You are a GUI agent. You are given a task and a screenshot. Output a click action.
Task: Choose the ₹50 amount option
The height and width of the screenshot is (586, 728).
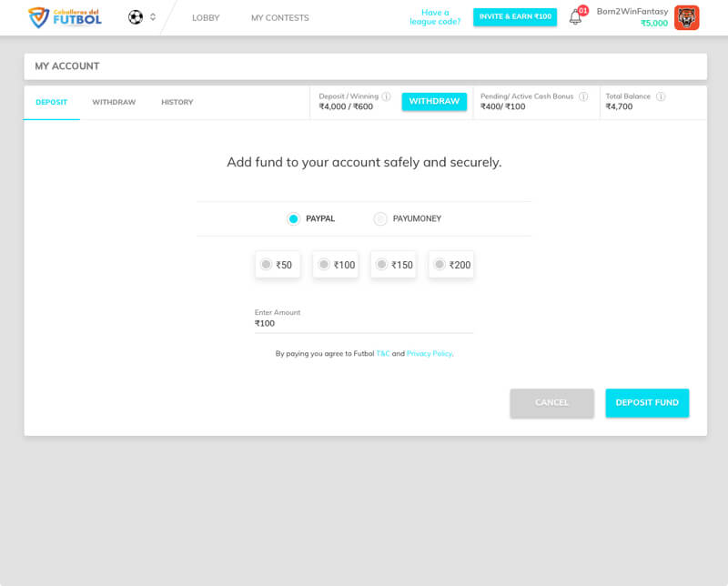point(278,265)
